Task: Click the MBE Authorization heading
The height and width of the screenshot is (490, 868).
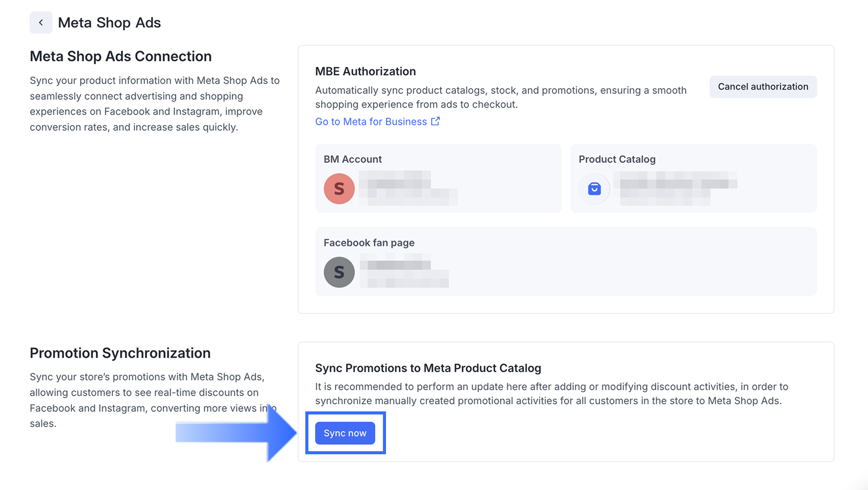Action: pyautogui.click(x=366, y=71)
